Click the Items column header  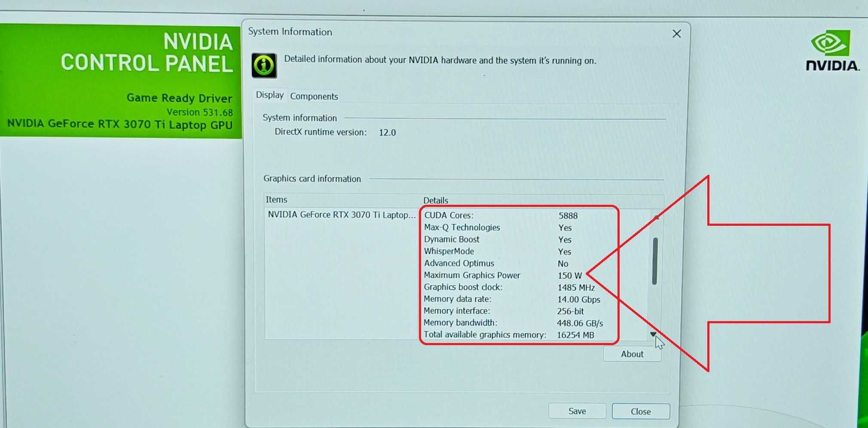pyautogui.click(x=276, y=200)
